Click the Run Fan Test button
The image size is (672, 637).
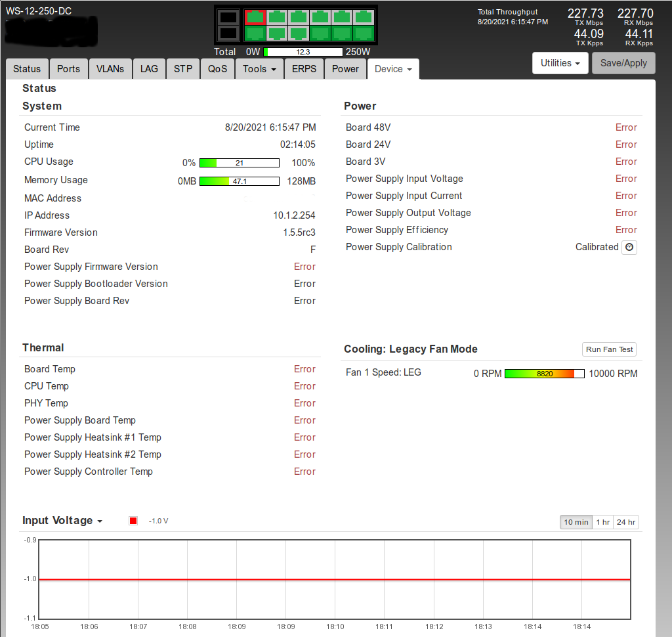pos(609,349)
